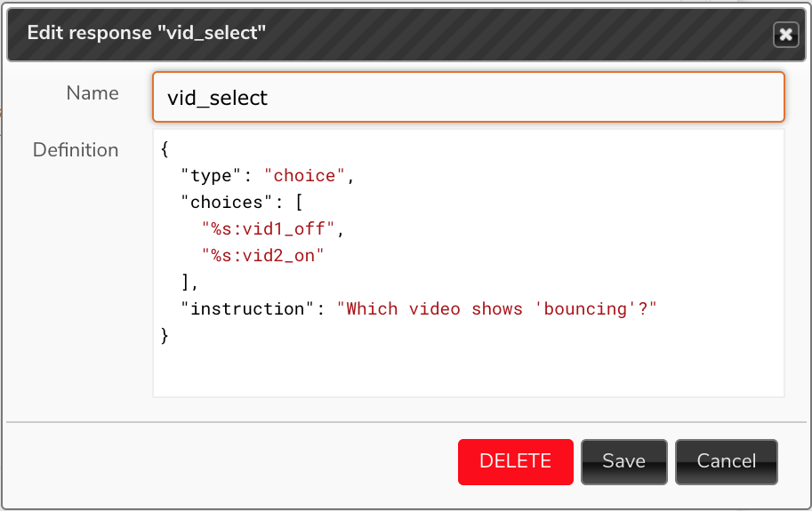Click the "%s:vid1_off" choice entry

click(269, 228)
